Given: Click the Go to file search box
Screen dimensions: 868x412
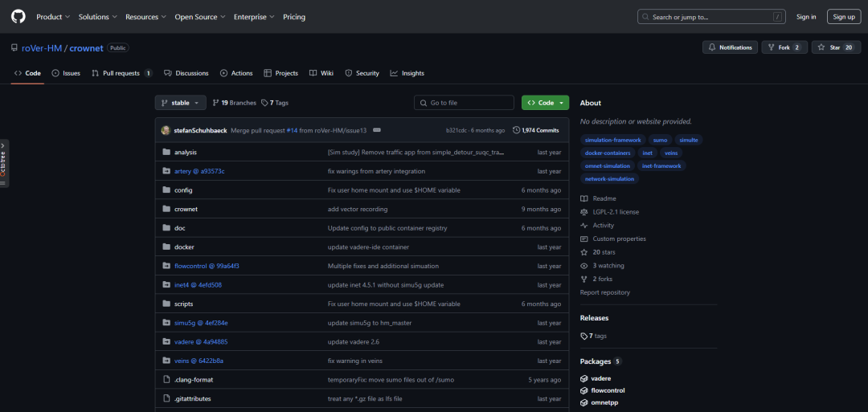Looking at the screenshot, I should pos(464,103).
